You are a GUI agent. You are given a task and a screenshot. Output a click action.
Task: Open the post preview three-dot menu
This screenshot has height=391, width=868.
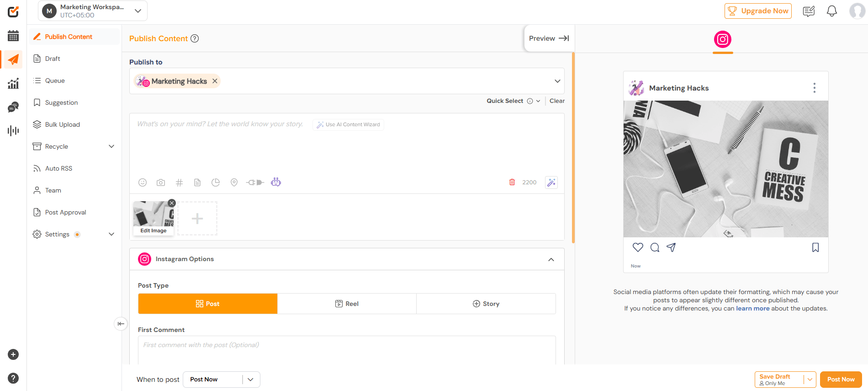tap(814, 88)
